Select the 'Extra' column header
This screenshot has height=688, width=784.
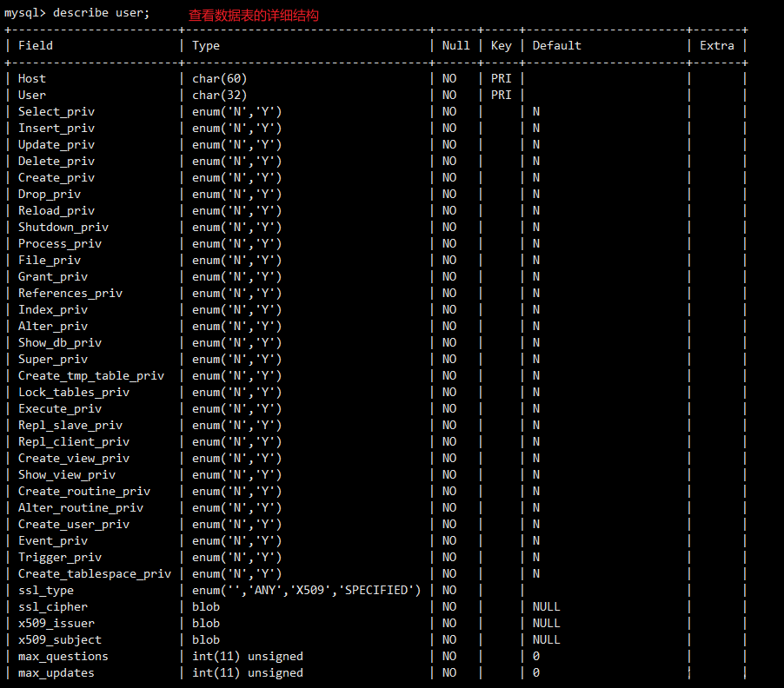717,45
